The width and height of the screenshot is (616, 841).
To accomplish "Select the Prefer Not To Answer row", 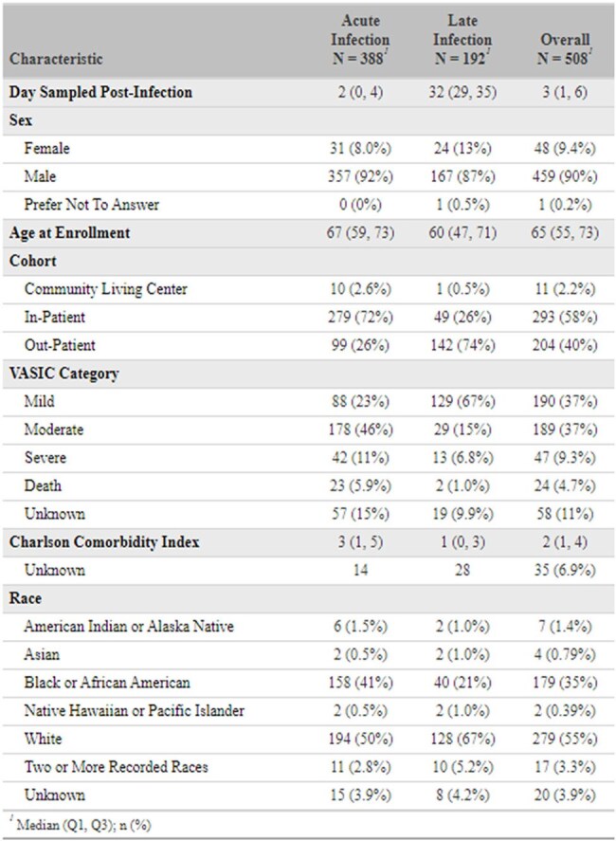I will coord(308,205).
